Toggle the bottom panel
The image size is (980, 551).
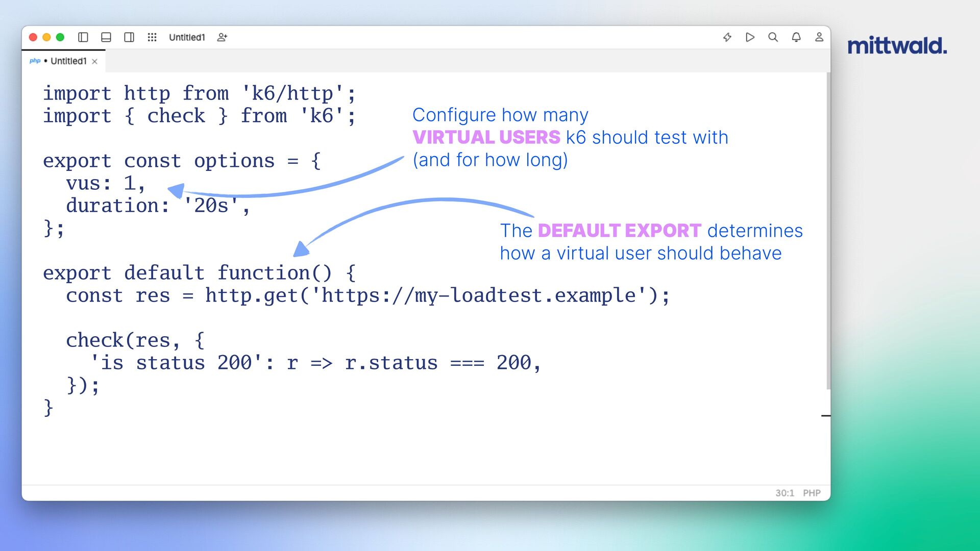106,37
